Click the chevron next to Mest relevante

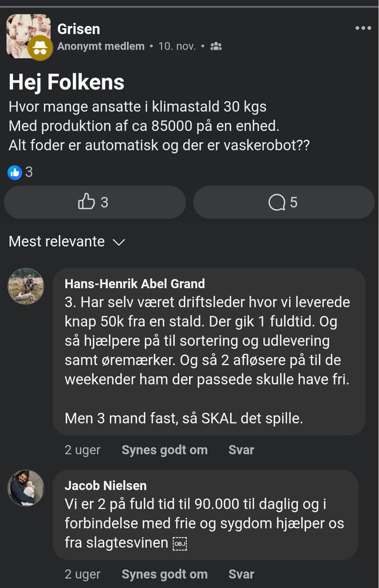tap(119, 242)
